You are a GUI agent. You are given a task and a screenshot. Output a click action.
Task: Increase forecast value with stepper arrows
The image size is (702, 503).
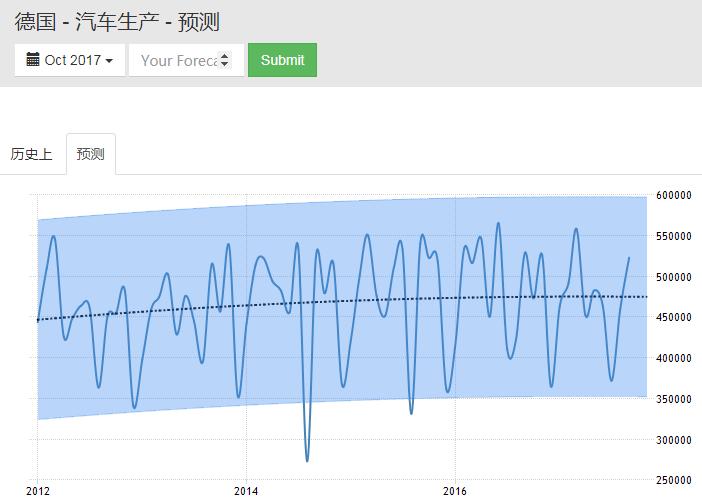(x=225, y=56)
